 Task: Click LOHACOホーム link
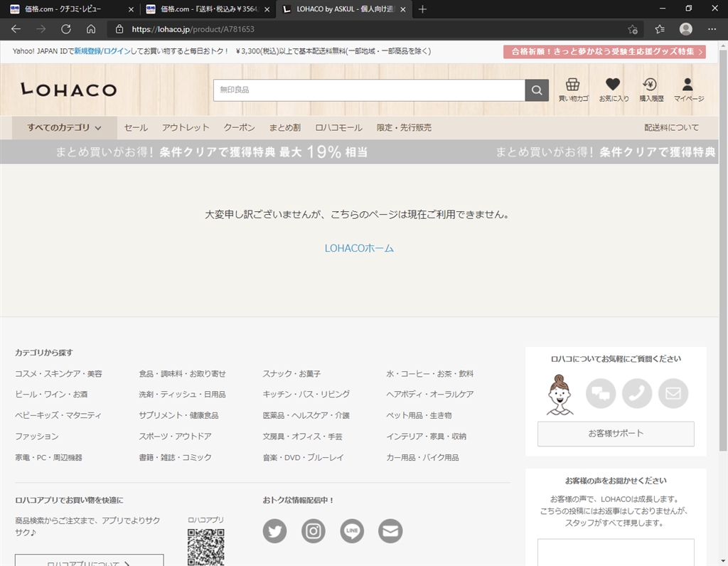tap(359, 248)
